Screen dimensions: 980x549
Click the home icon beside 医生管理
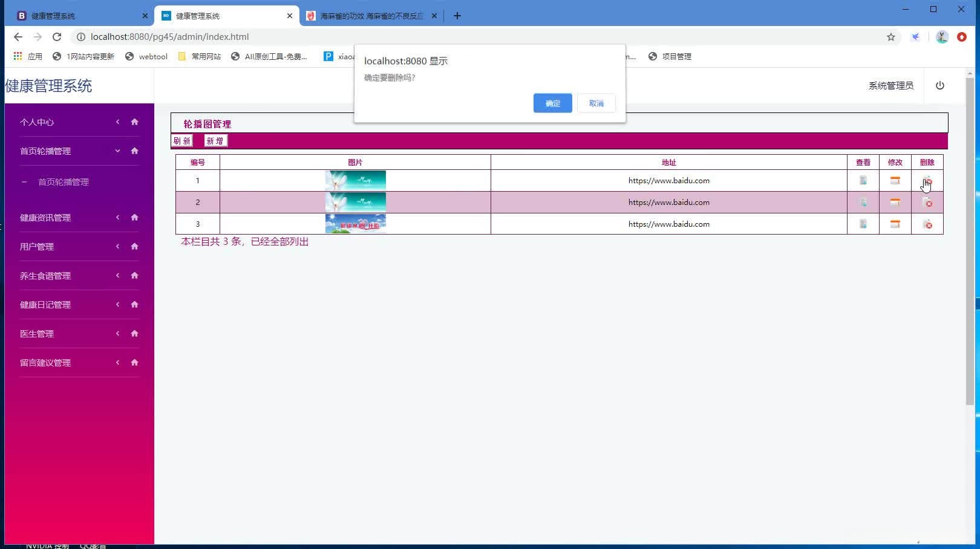click(134, 333)
